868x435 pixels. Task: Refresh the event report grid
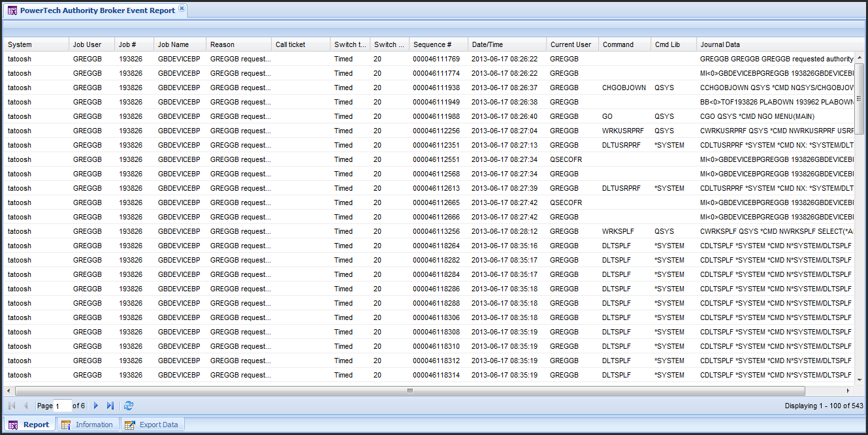129,406
